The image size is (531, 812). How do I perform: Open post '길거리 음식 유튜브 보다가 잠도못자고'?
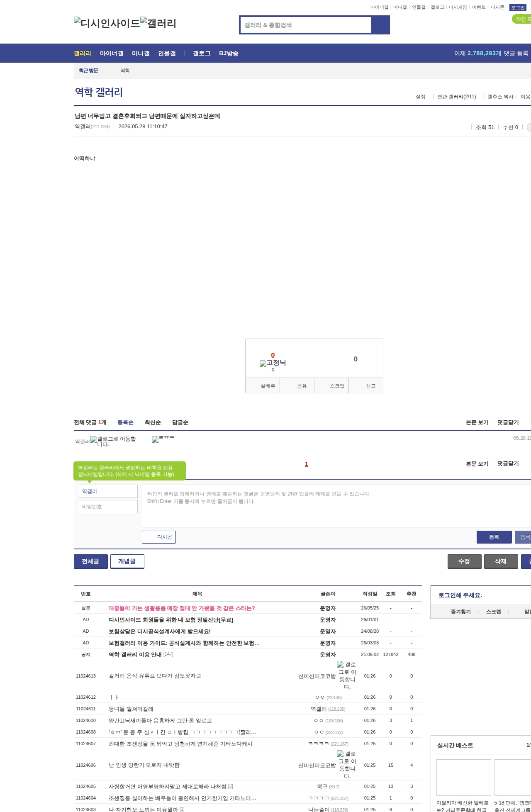tap(155, 676)
